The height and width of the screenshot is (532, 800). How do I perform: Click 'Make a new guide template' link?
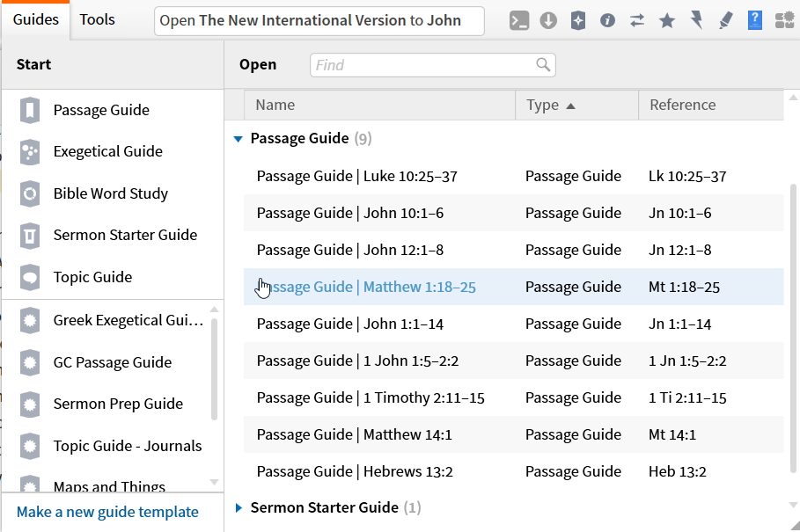[107, 512]
